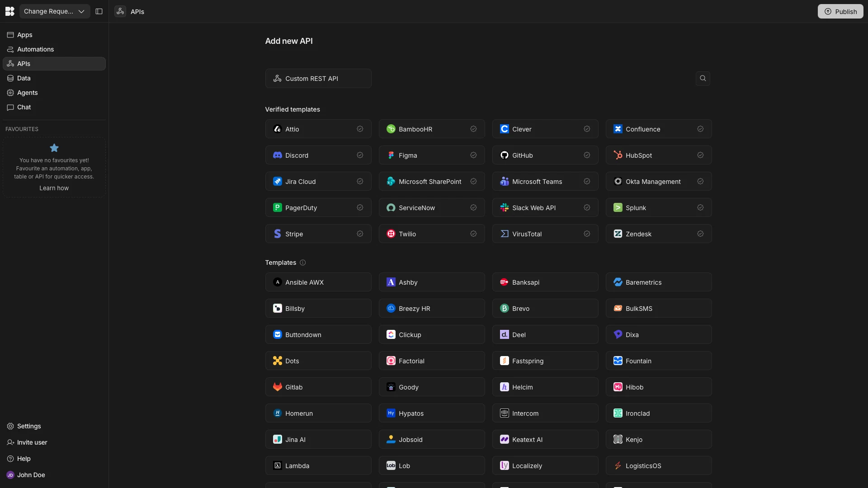Image resolution: width=868 pixels, height=488 pixels.
Task: Open the Change Request dropdown
Action: (x=54, y=11)
